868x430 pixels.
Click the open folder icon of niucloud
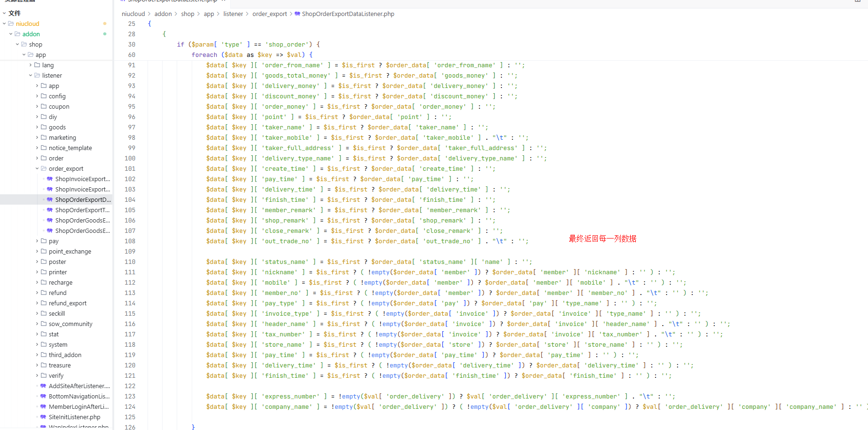pyautogui.click(x=11, y=24)
